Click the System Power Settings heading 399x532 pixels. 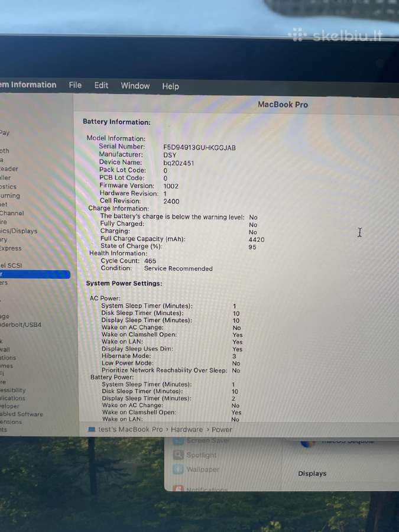pyautogui.click(x=124, y=283)
